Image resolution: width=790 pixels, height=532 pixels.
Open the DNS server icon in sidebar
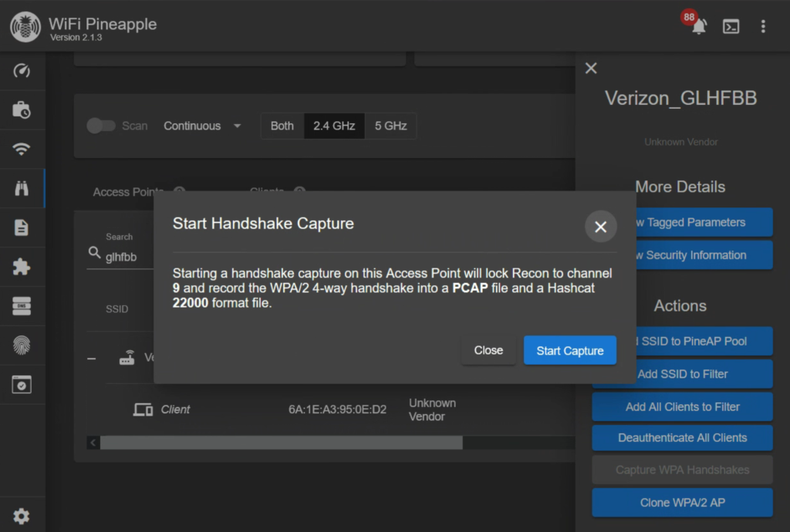click(x=22, y=306)
